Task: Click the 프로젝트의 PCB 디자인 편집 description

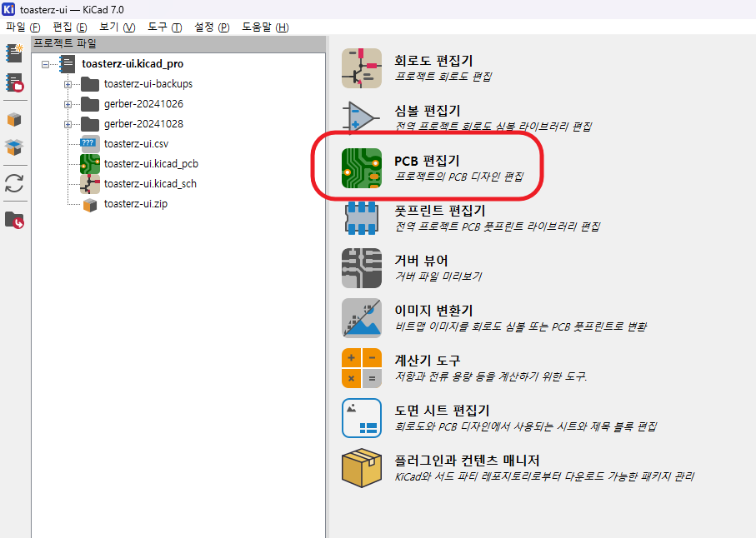Action: click(459, 177)
